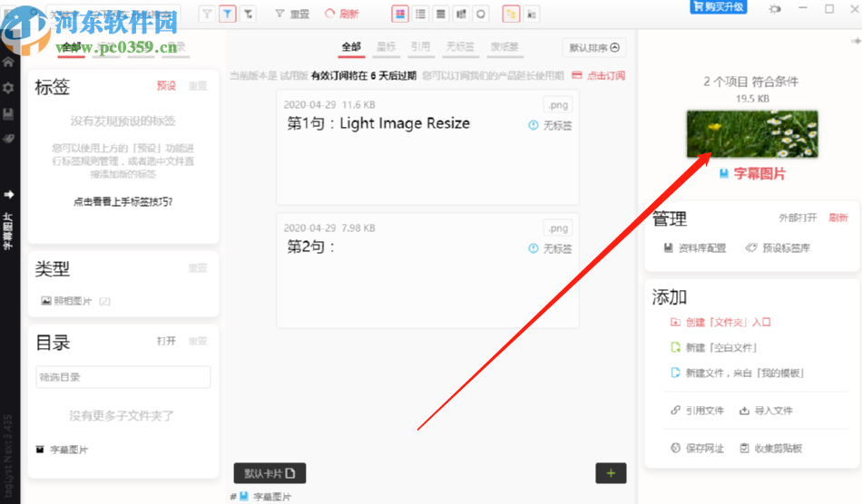Create a new file from 我的模板
This screenshot has width=862, height=504.
coord(737,373)
